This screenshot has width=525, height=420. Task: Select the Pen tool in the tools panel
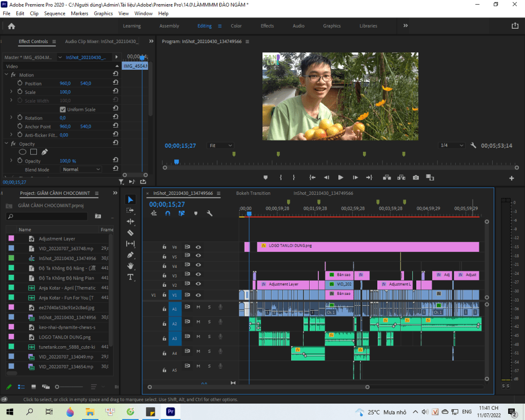(130, 255)
